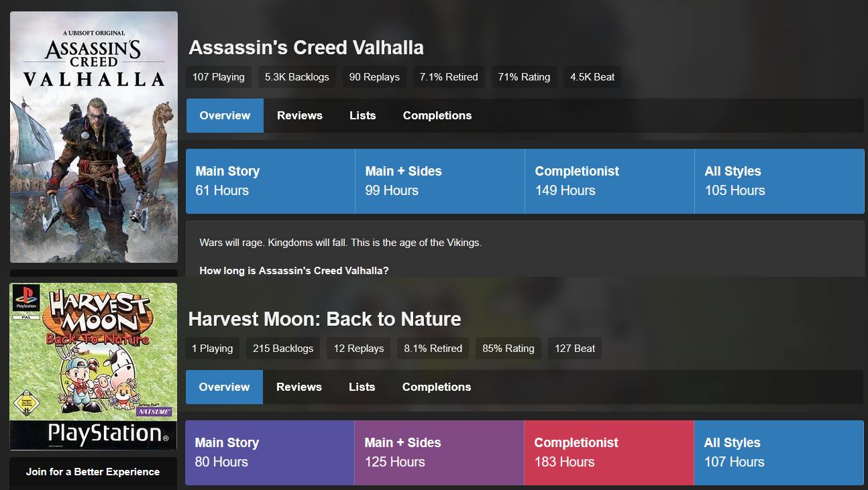
Task: Open Reviews tab for Harvest Moon
Action: (x=299, y=387)
